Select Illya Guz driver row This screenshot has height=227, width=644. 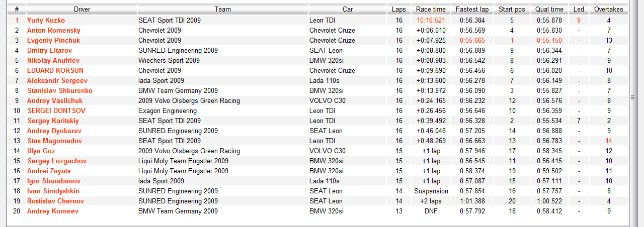(x=318, y=151)
